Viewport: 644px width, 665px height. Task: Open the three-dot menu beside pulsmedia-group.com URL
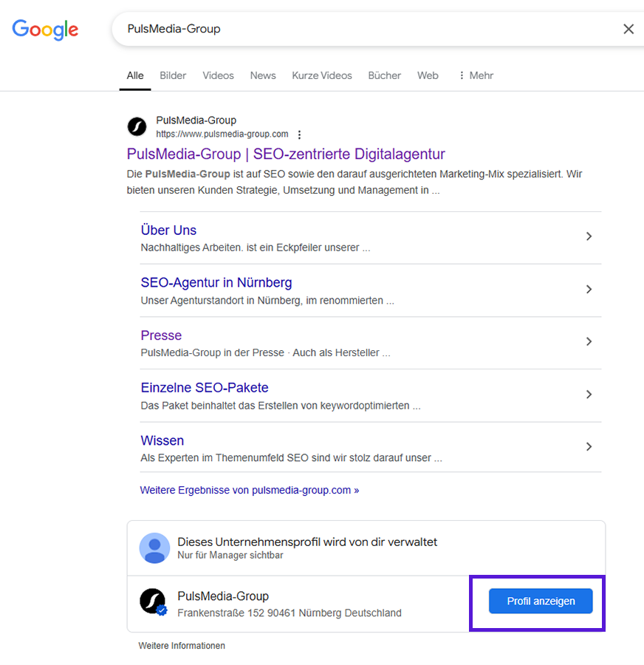point(299,134)
